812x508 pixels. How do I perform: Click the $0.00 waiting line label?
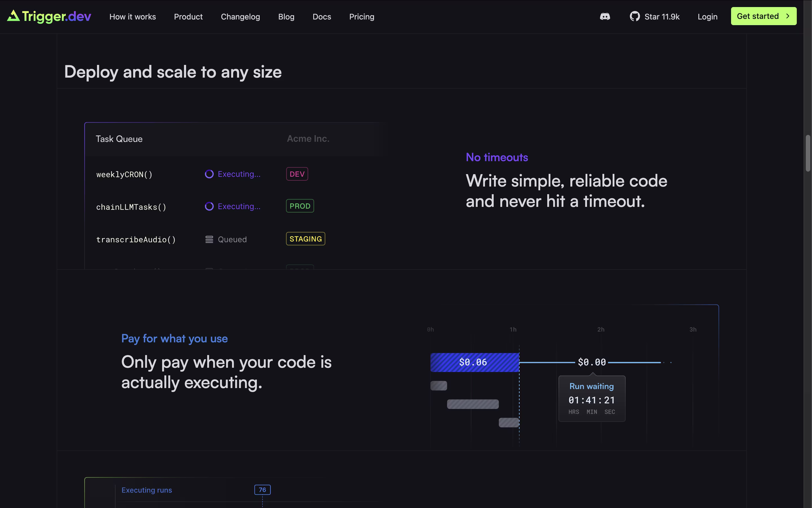(592, 362)
